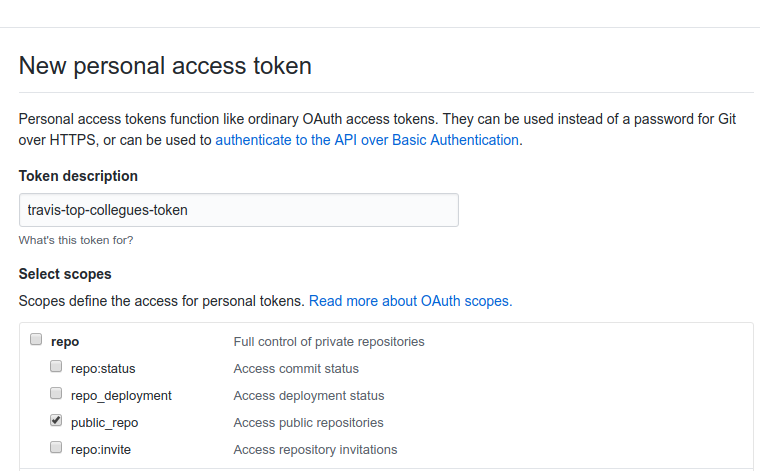760x471 pixels.
Task: Click the 'repo:invite' label text
Action: [100, 450]
